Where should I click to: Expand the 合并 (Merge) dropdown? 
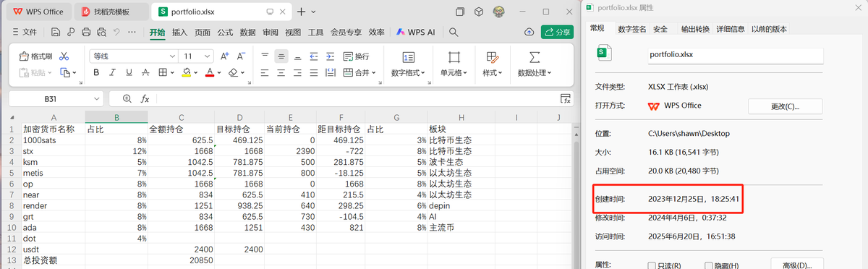point(375,72)
